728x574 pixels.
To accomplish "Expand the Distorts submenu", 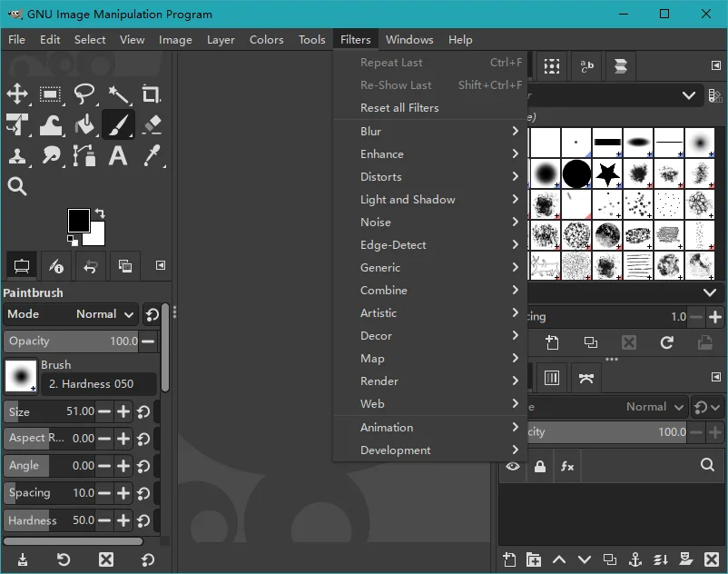I will pyautogui.click(x=430, y=177).
